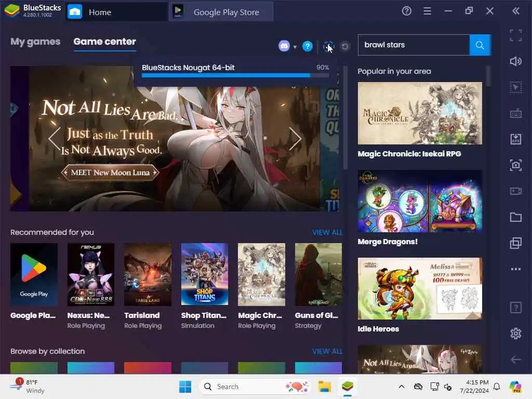Open the Tarisland game tile
Image resolution: width=532 pixels, height=399 pixels.
click(x=148, y=286)
